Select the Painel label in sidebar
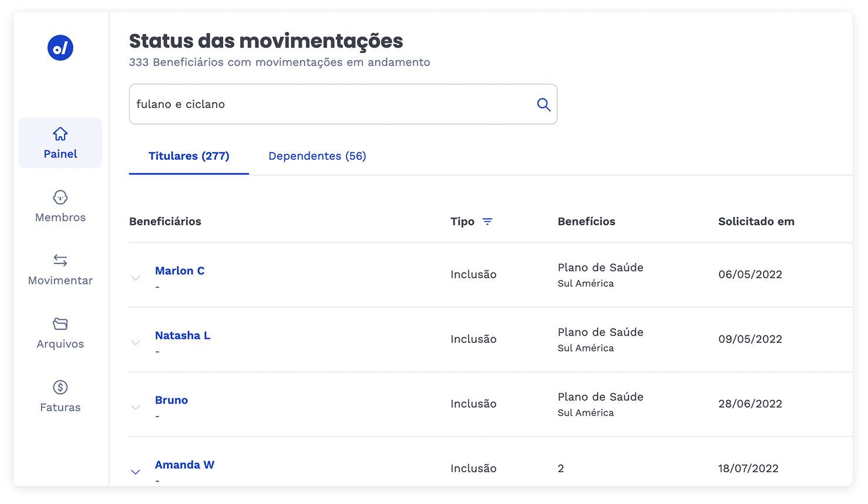This screenshot has height=504, width=868. [x=60, y=154]
